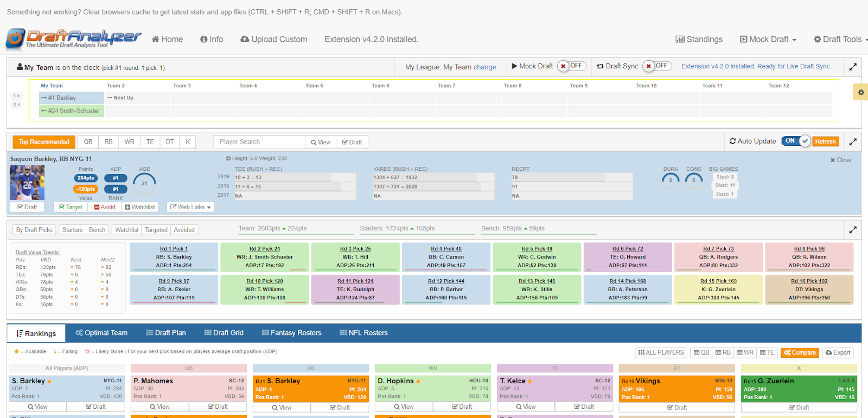Add Saquon Barkley to Watchlist
Screen dimensions: 868x418
coord(140,207)
